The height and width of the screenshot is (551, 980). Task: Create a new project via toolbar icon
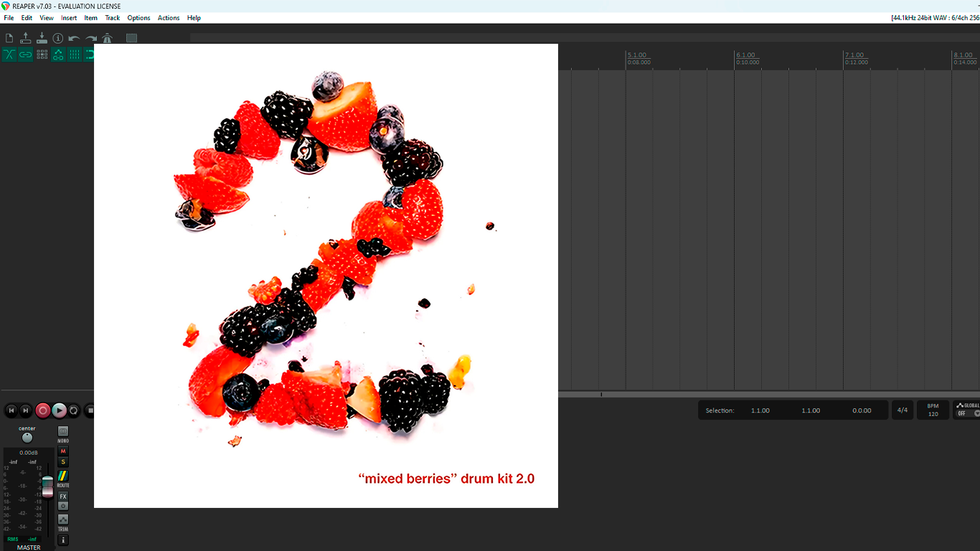click(9, 38)
